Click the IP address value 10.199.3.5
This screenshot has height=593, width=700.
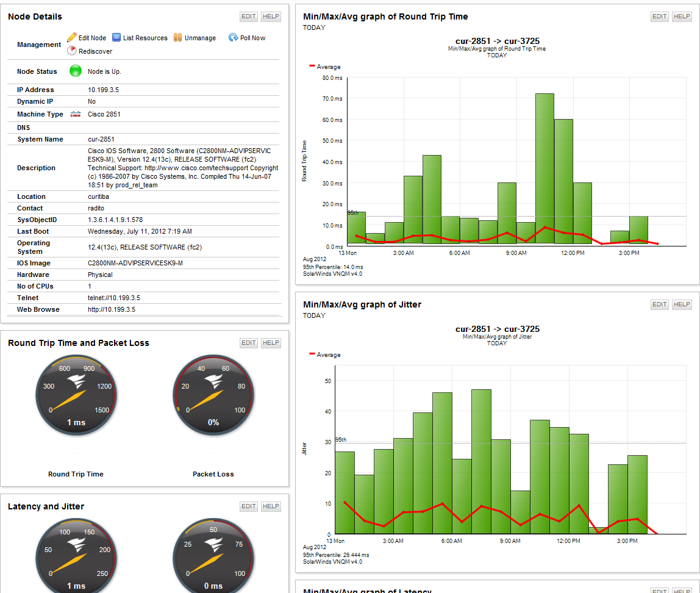(103, 90)
